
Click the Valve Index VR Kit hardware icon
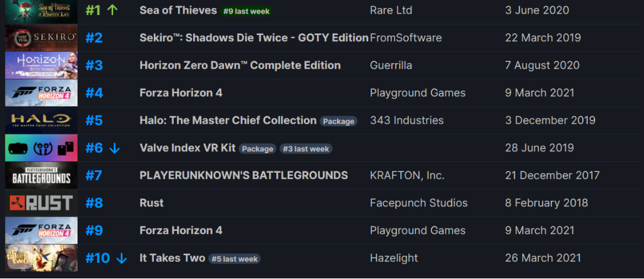click(41, 148)
